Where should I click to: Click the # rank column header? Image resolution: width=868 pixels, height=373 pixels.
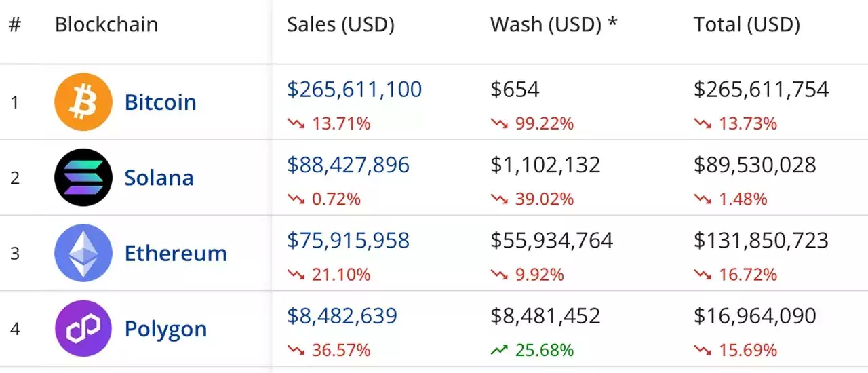coord(15,25)
